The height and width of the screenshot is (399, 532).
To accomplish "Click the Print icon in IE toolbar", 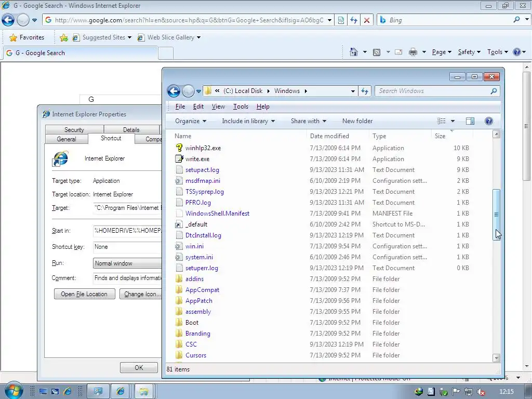I will [x=413, y=52].
